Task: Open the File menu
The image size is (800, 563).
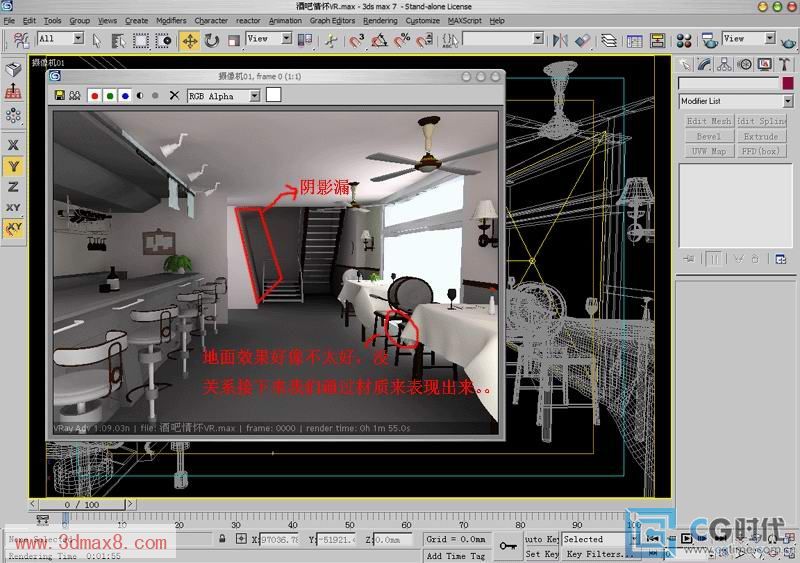Action: click(9, 20)
